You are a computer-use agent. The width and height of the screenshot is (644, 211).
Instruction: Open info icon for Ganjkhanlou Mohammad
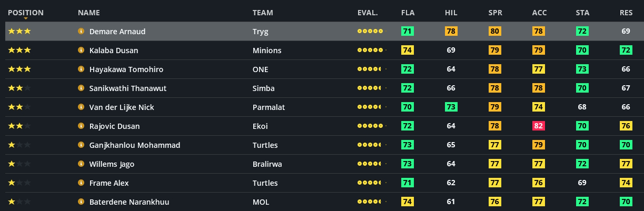[x=81, y=145]
